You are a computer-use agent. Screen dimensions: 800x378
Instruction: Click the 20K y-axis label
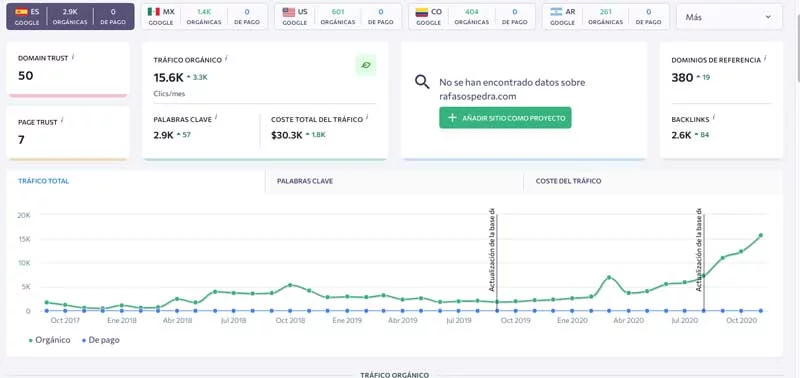tap(24, 215)
